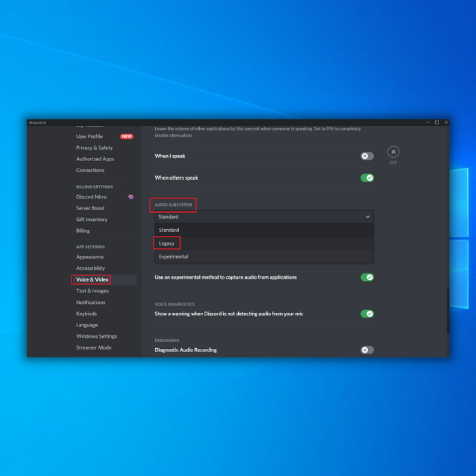The width and height of the screenshot is (476, 476).
Task: Click Discord title in the title bar
Action: 37,122
